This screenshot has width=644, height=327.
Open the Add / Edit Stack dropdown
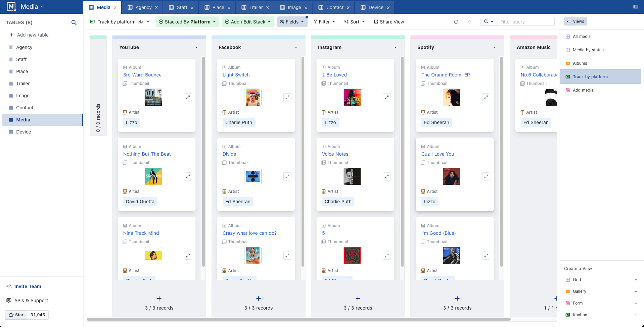coord(248,22)
